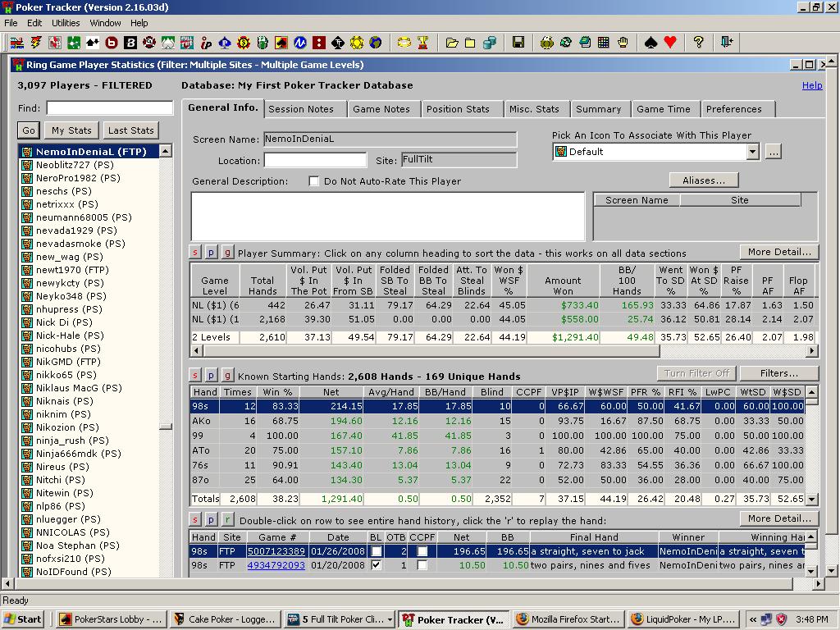
Task: Open game number 4934792093 link
Action: coord(276,565)
